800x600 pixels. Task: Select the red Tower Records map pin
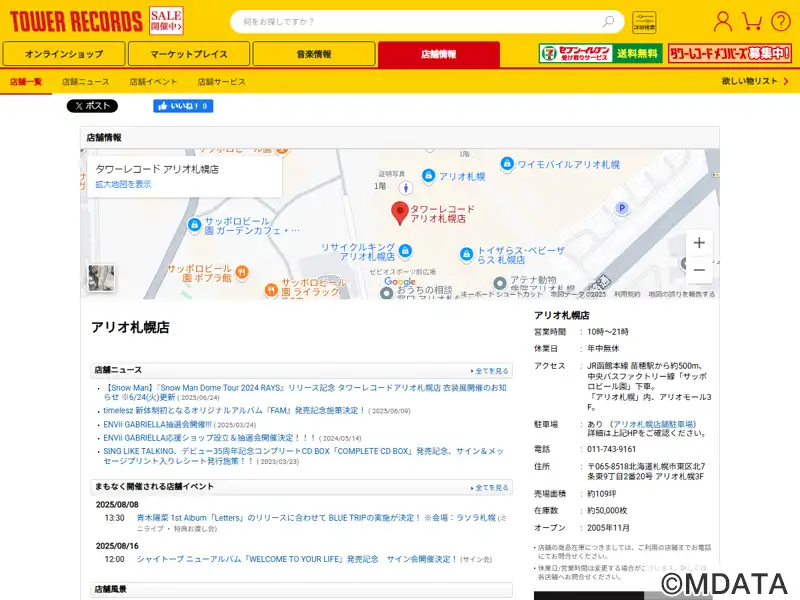(399, 213)
